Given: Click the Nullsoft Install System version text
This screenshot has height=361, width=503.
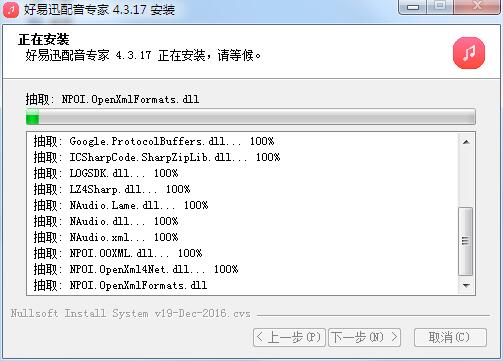Looking at the screenshot, I should (131, 313).
